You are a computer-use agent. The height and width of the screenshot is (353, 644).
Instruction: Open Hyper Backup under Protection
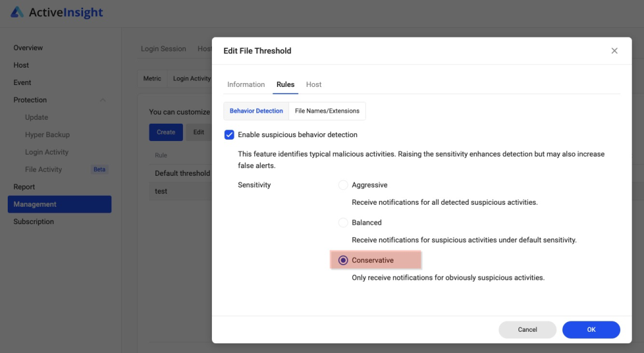coord(47,135)
